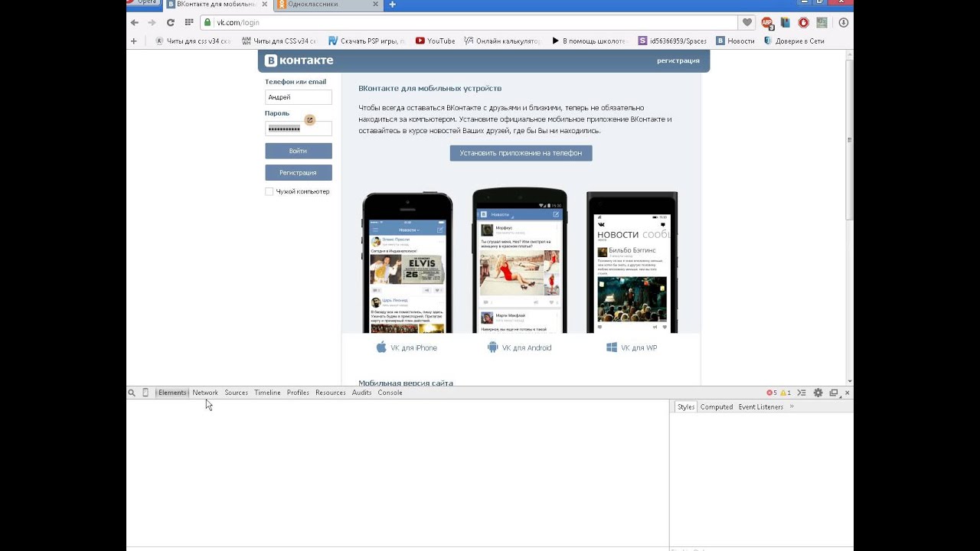The width and height of the screenshot is (980, 551).
Task: Click the Apple logo icon
Action: [x=381, y=347]
